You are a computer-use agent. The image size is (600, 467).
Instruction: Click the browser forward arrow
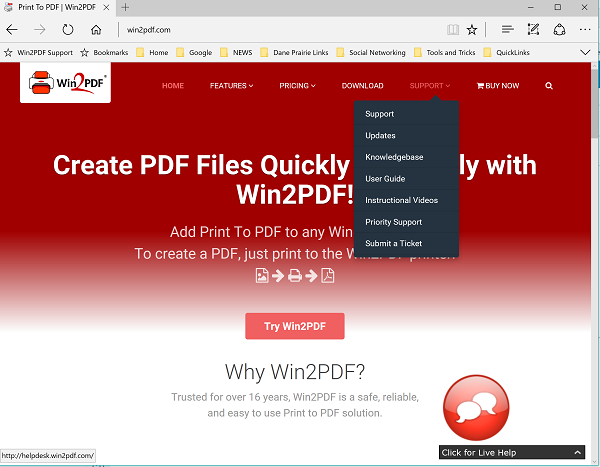[40, 29]
